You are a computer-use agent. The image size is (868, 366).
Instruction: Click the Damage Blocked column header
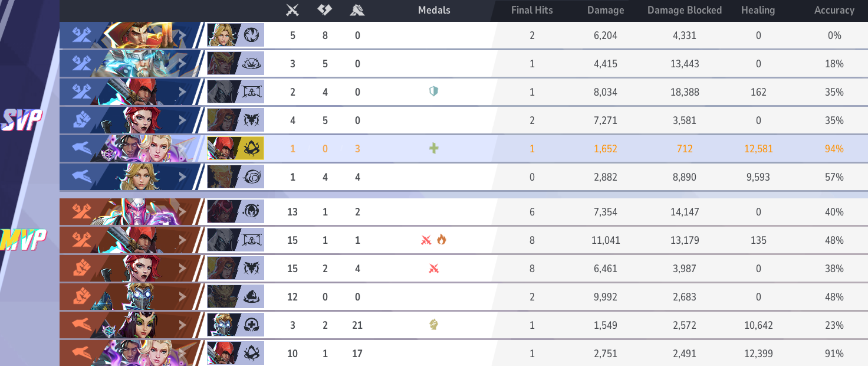coord(685,10)
